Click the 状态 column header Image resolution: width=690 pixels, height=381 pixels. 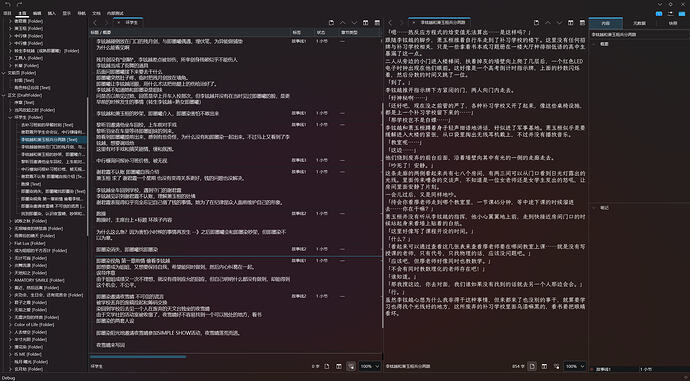pyautogui.click(x=326, y=33)
